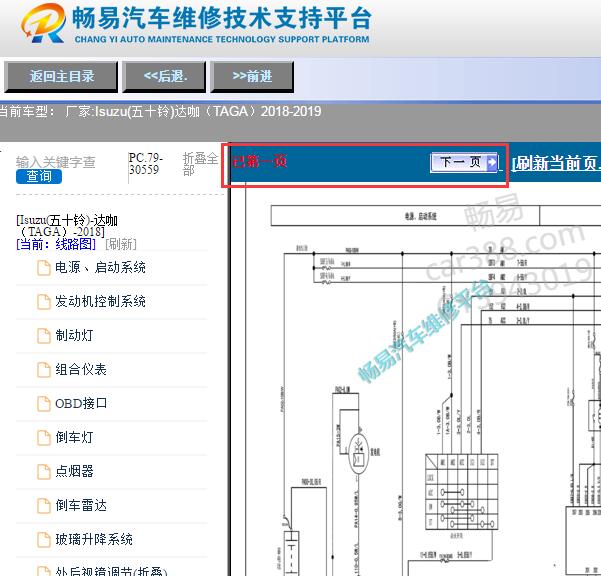Open 倒车灯 tree entry
Screen dimensions: 601x576
pyautogui.click(x=74, y=437)
